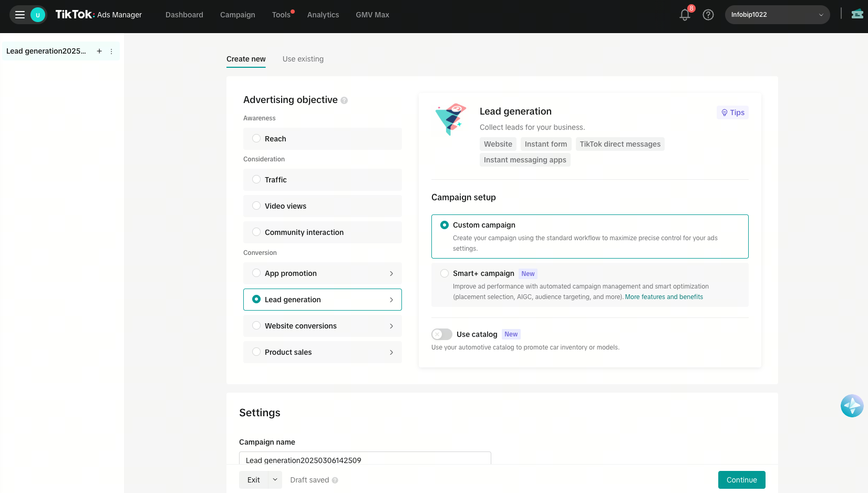Choose Custom campaign setup
The height and width of the screenshot is (493, 868).
(590, 237)
